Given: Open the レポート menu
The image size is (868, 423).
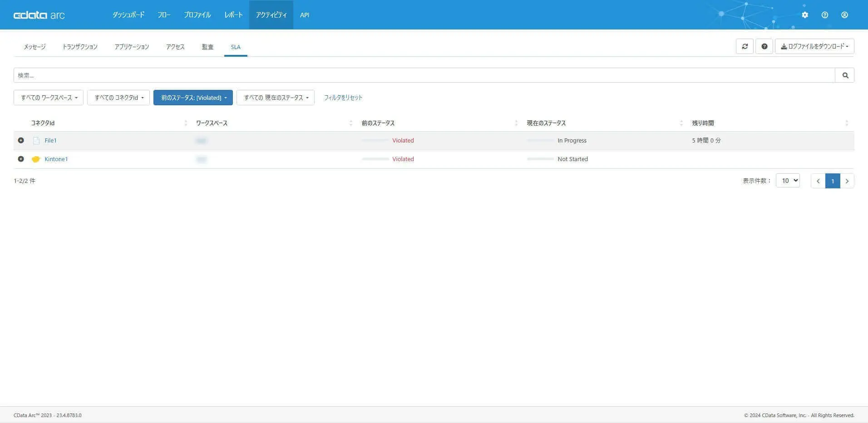Looking at the screenshot, I should [x=233, y=15].
